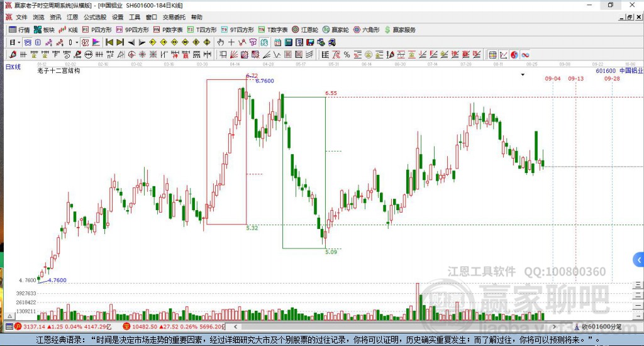
Task: Click the 09-13 date marker
Action: point(576,79)
